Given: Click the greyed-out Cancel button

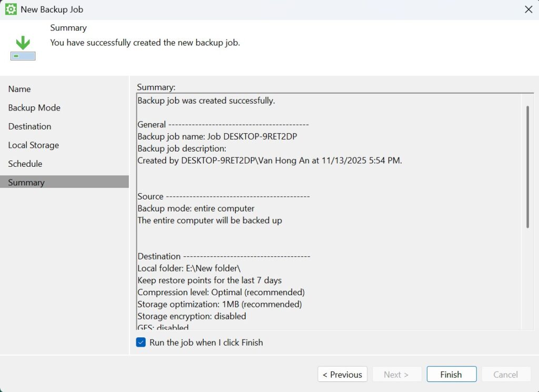Looking at the screenshot, I should (505, 375).
